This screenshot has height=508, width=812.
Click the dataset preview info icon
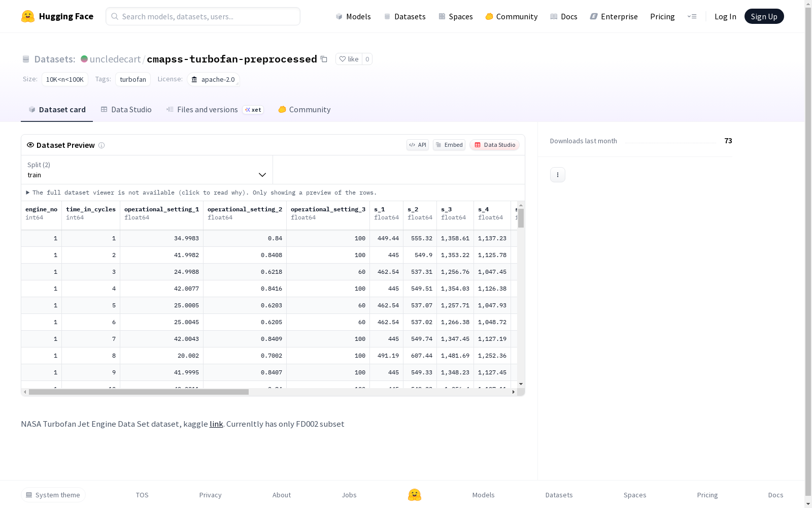pyautogui.click(x=101, y=145)
